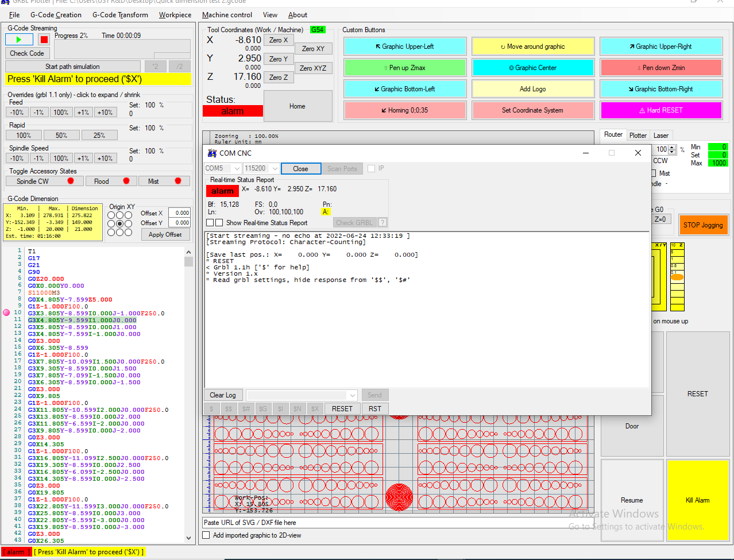Switch to the Laser tab

661,136
